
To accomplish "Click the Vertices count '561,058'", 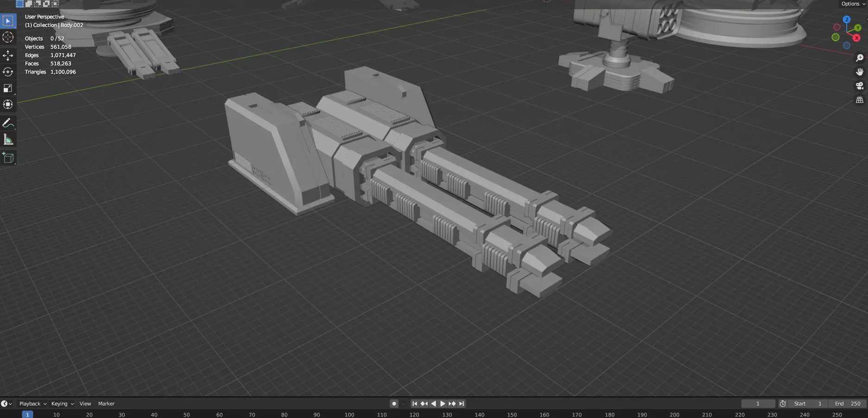I will point(61,47).
